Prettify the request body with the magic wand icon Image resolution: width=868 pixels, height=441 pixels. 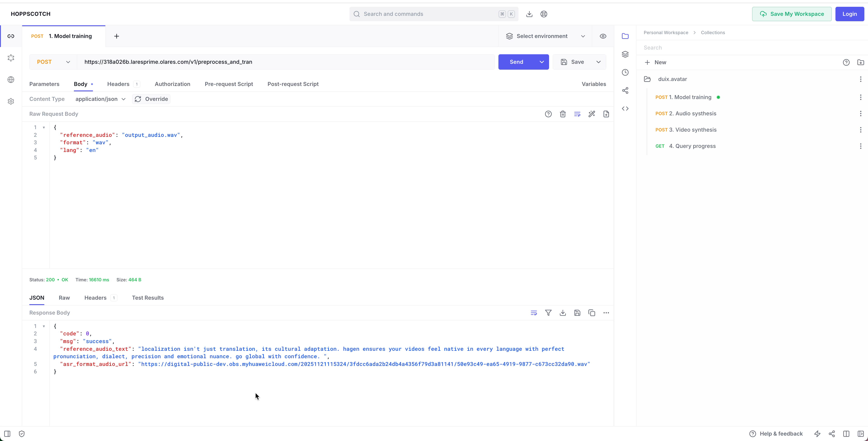[x=592, y=114]
